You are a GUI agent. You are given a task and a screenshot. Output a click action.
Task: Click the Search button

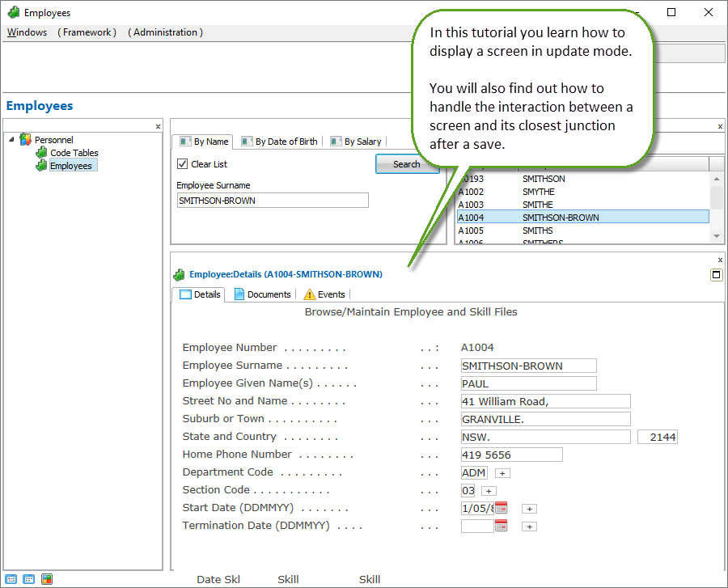coord(407,164)
